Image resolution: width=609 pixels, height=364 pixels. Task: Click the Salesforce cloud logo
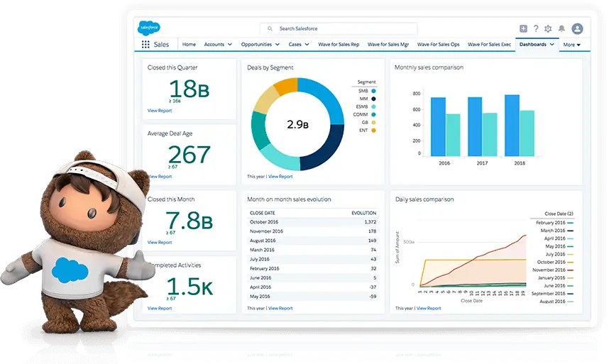click(149, 28)
